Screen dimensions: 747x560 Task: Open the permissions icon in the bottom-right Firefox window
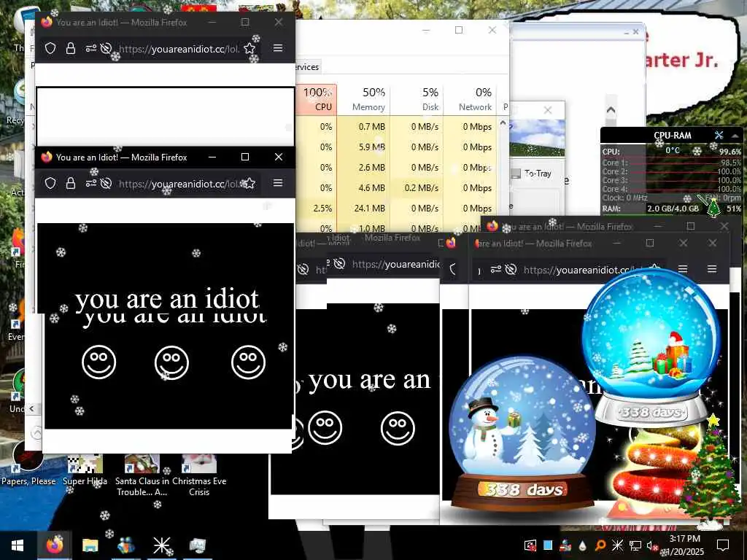pyautogui.click(x=496, y=270)
